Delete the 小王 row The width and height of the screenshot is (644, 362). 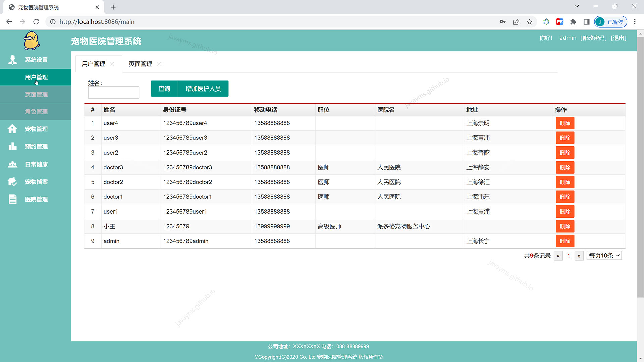click(565, 227)
